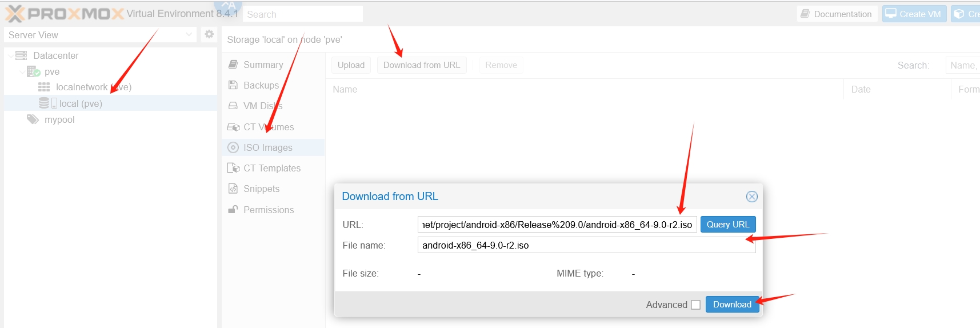Click the localnetwork grid icon
The image size is (980, 328).
[44, 87]
